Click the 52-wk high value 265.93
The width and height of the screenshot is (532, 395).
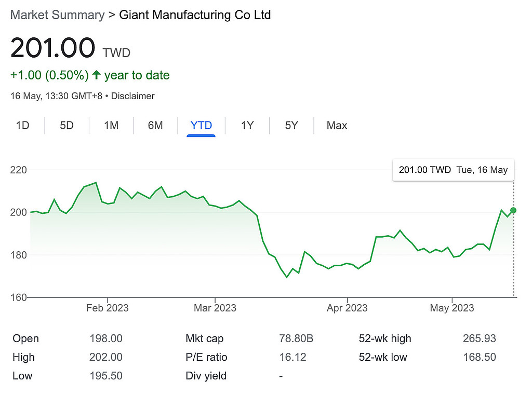[x=479, y=339]
